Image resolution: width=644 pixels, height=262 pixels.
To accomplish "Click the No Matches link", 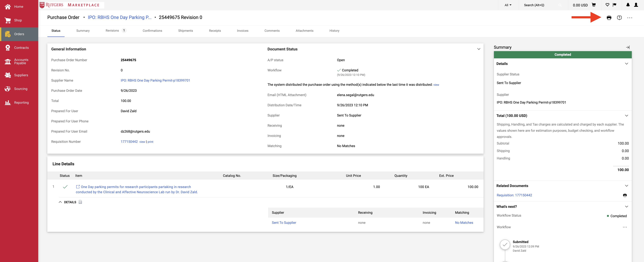I will 464,222.
